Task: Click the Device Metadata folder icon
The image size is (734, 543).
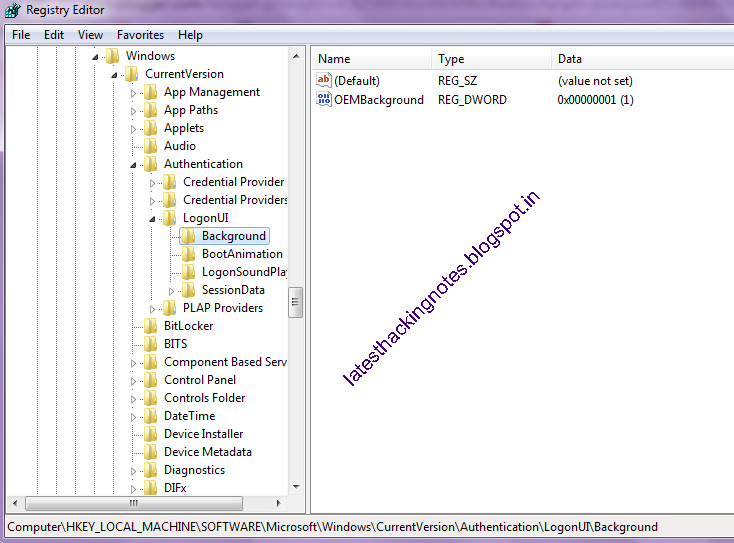Action: [150, 452]
